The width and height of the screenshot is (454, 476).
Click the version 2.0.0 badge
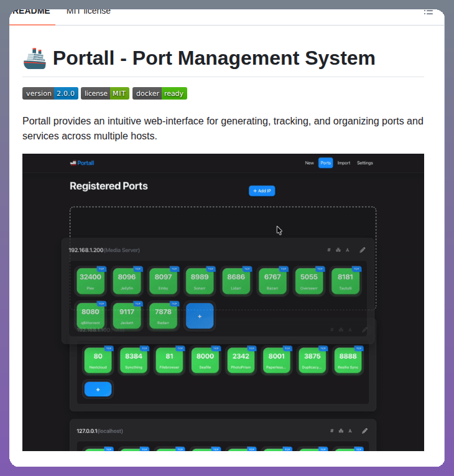50,93
